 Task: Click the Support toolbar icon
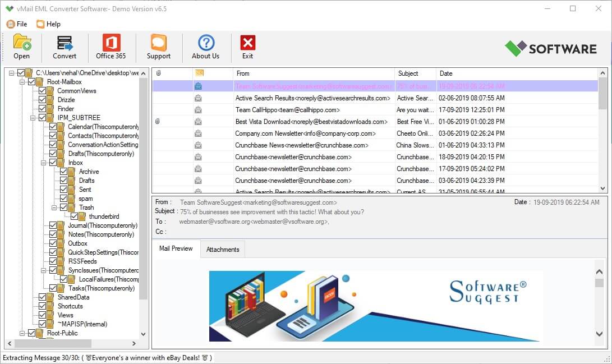159,47
